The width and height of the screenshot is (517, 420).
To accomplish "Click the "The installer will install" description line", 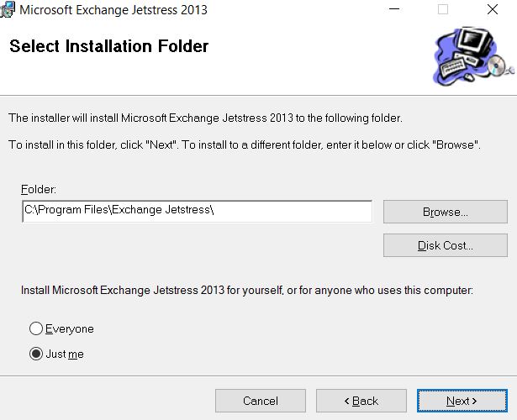I will [205, 118].
